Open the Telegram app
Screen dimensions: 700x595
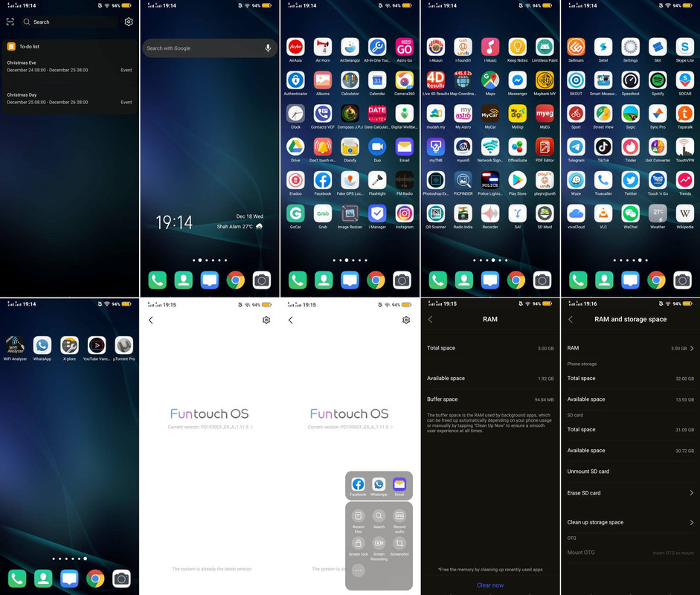(x=576, y=147)
